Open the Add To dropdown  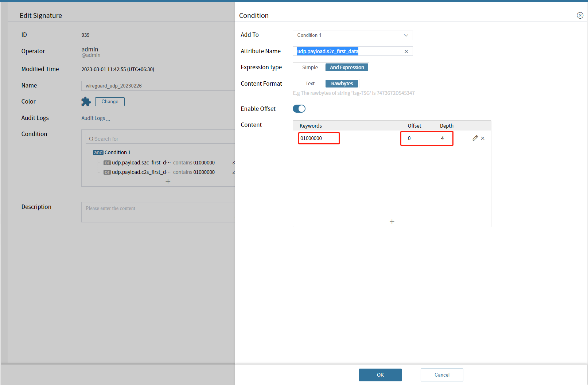(x=353, y=35)
